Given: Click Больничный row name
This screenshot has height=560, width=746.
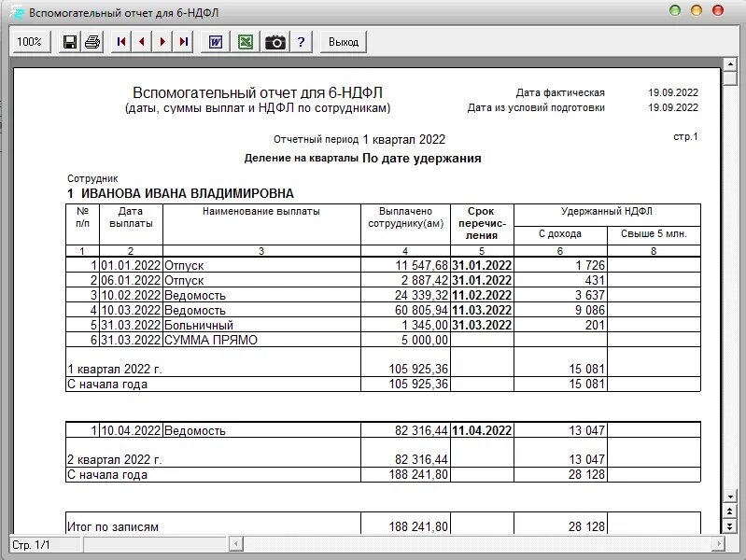Looking at the screenshot, I should click(x=199, y=326).
